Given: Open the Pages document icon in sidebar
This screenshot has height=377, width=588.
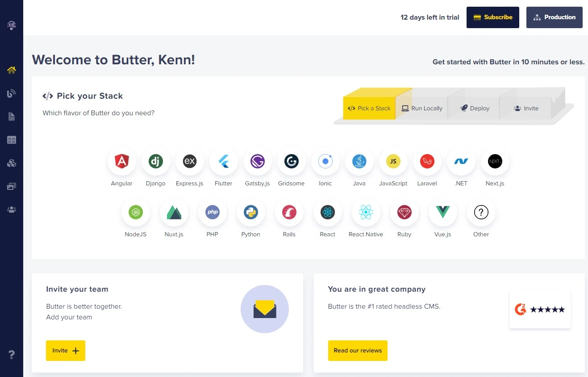Looking at the screenshot, I should pos(12,117).
